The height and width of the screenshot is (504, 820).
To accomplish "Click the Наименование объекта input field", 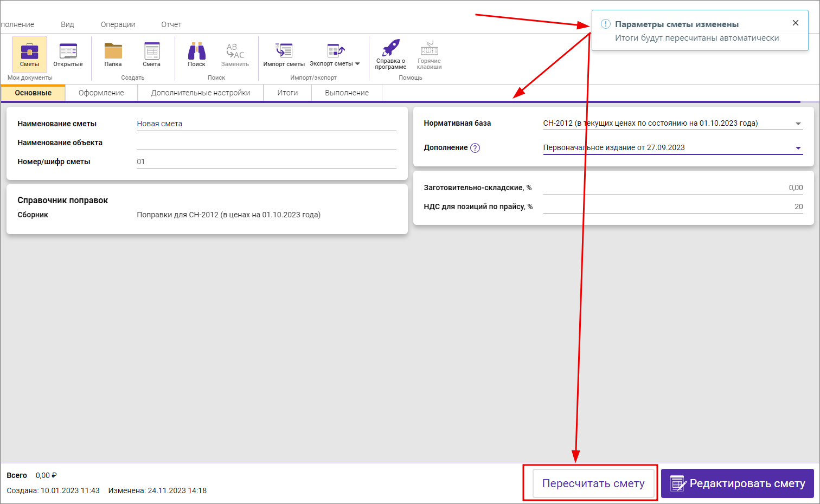I will [266, 143].
